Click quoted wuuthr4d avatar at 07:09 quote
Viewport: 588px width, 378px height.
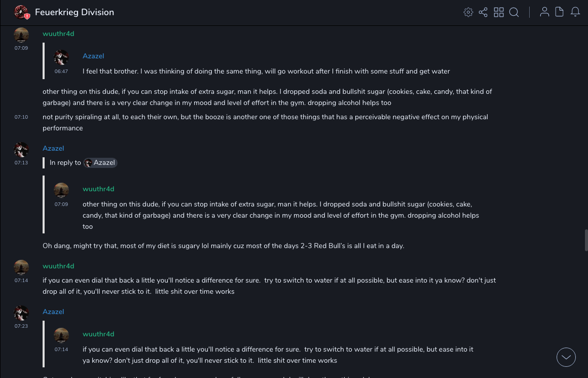coord(61,190)
